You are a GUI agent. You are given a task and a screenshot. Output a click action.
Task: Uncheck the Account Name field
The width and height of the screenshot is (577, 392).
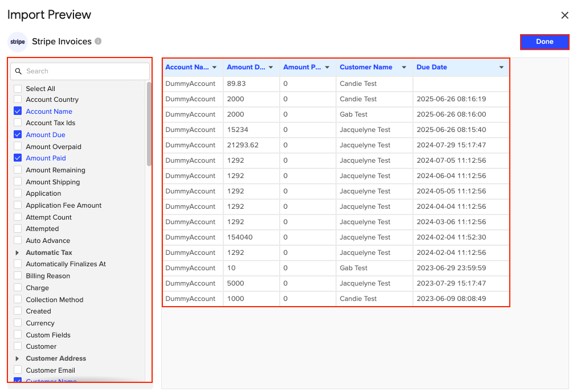17,111
